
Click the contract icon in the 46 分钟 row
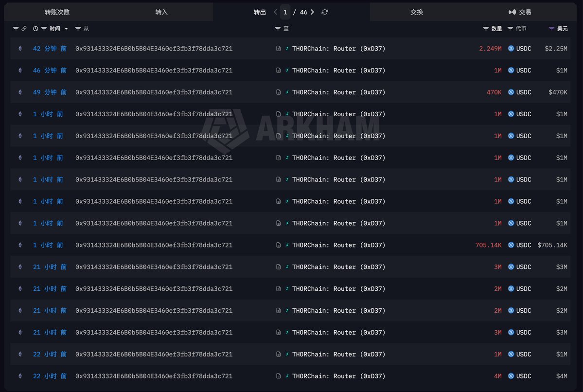pyautogui.click(x=278, y=71)
